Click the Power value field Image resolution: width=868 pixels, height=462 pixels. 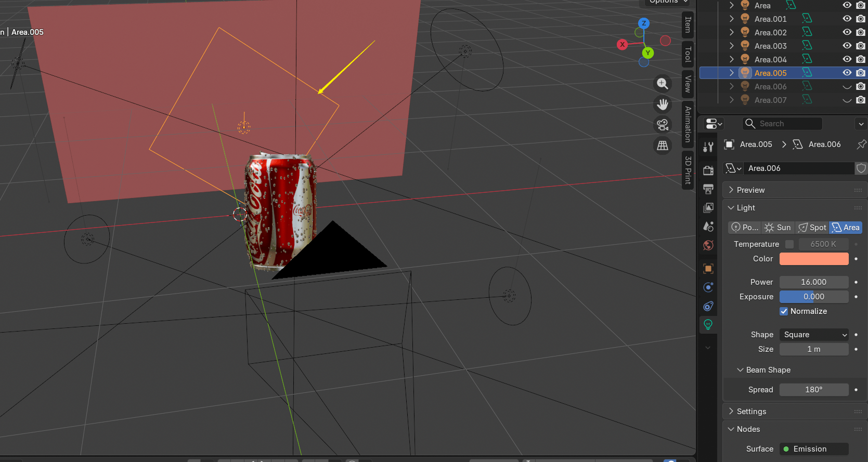(814, 282)
